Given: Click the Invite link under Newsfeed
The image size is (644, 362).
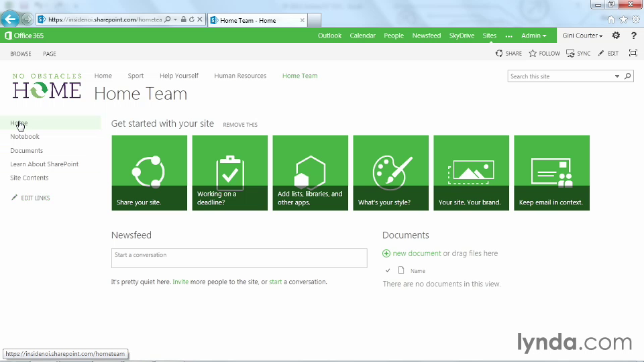Looking at the screenshot, I should [180, 282].
